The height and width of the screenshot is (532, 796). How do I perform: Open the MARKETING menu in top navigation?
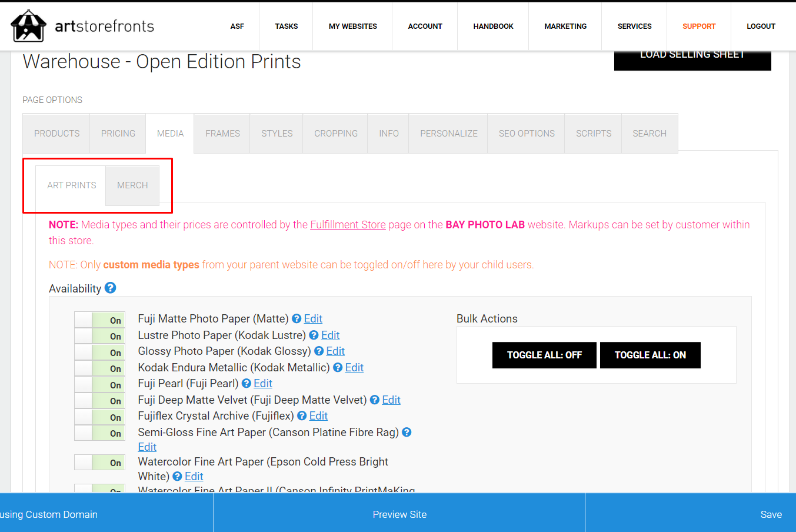565,26
